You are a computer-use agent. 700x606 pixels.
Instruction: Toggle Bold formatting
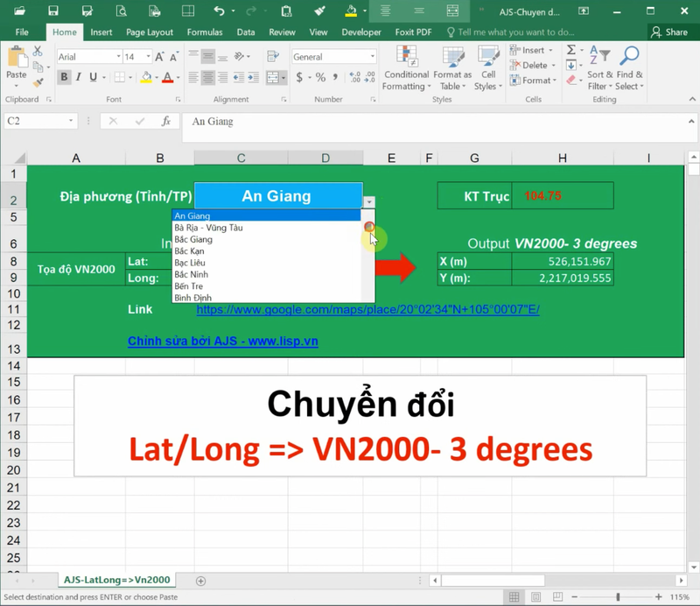(x=64, y=77)
